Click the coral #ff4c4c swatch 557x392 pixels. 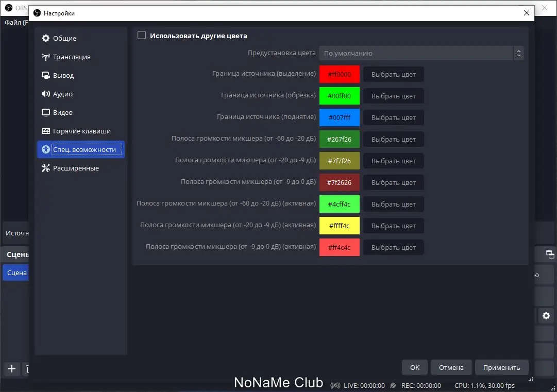[x=339, y=247]
